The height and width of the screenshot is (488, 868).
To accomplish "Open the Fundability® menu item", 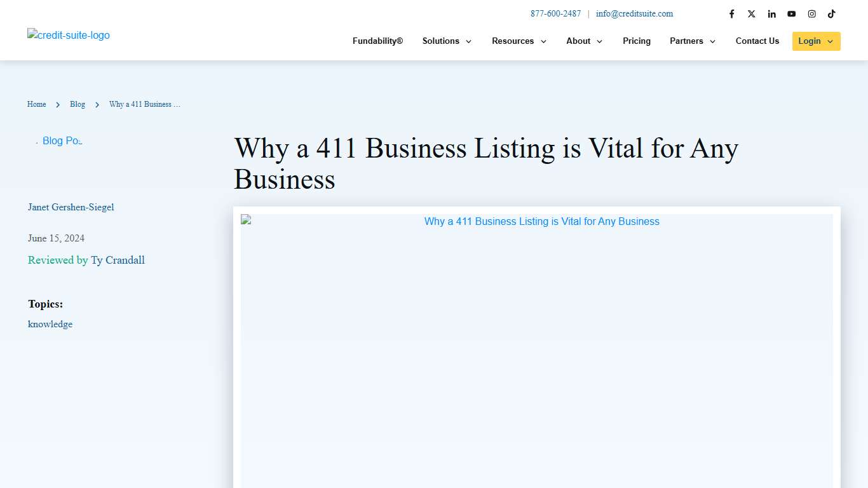I will [x=377, y=41].
